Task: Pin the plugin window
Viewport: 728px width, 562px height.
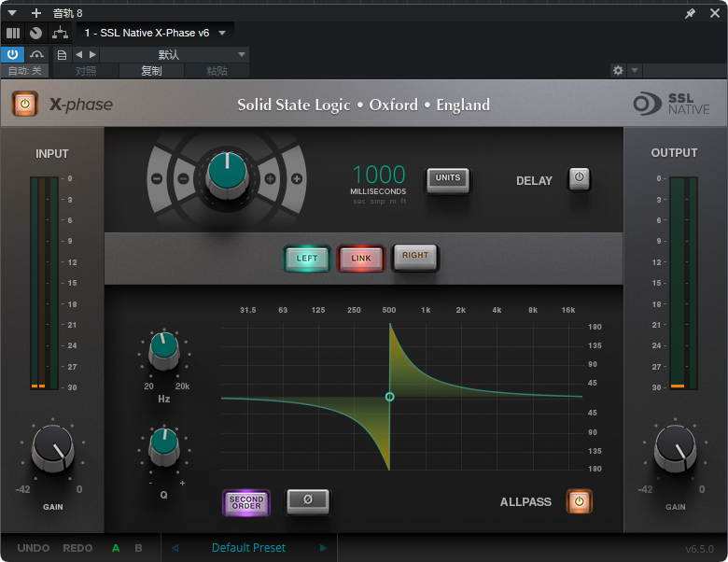Action: pyautogui.click(x=690, y=13)
